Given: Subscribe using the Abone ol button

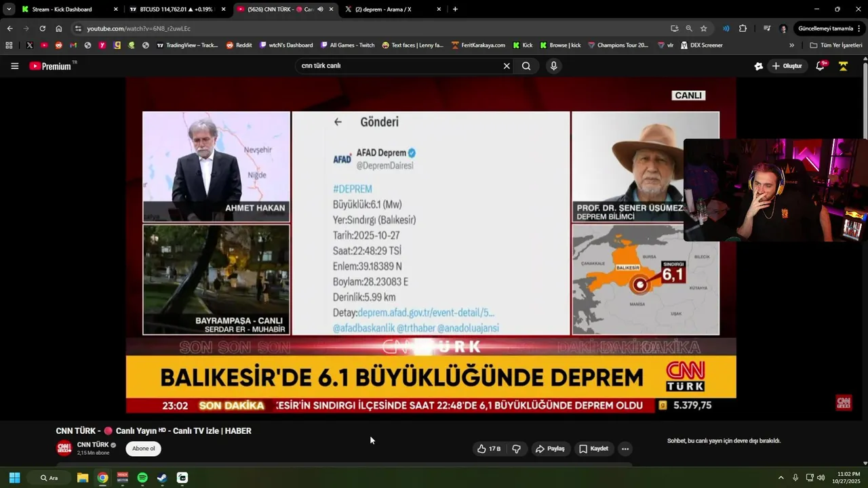Looking at the screenshot, I should (x=143, y=449).
